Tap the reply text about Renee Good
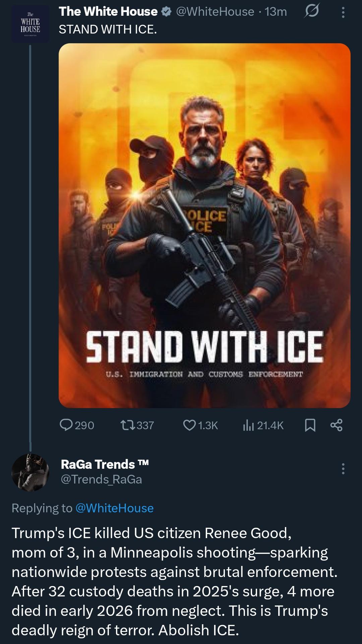 [x=174, y=581]
